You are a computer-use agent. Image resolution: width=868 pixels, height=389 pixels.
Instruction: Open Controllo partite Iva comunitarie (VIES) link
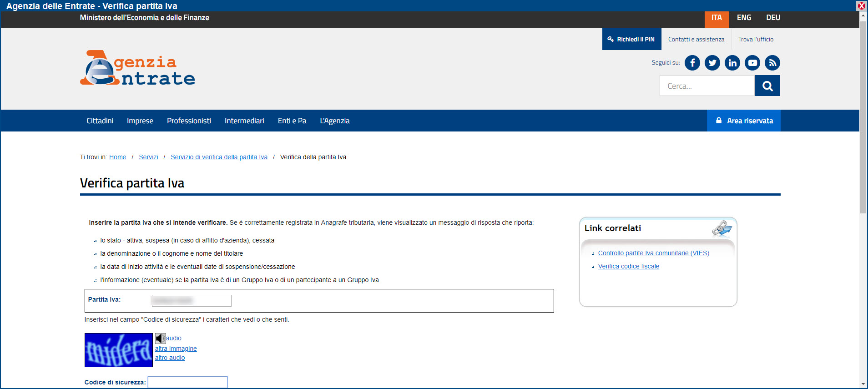(653, 253)
